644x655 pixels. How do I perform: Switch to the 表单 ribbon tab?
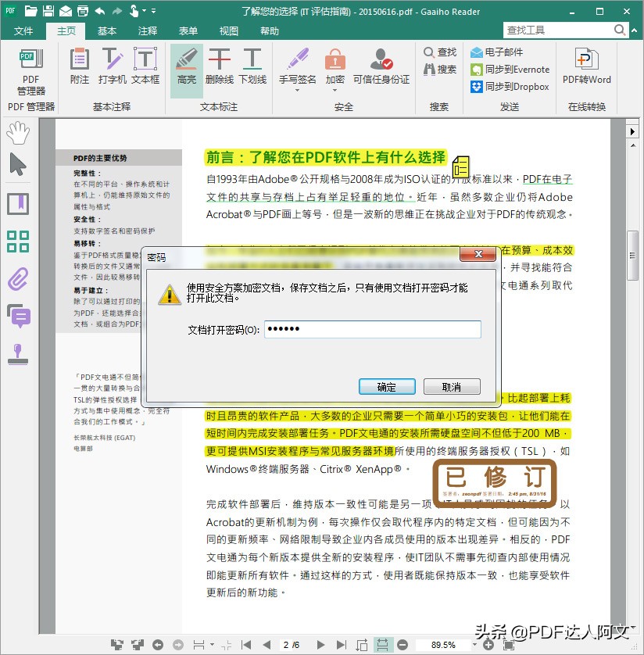pyautogui.click(x=188, y=31)
